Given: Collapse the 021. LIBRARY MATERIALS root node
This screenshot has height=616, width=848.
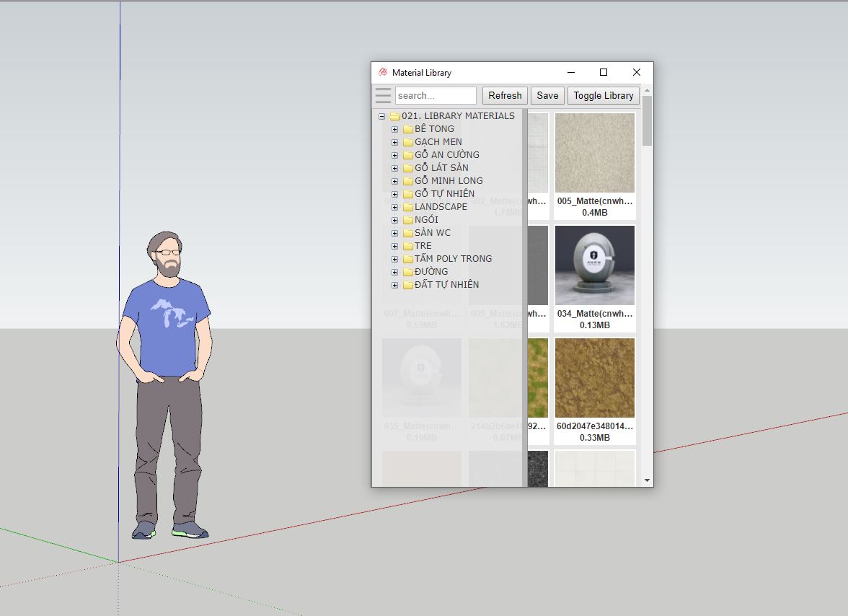Looking at the screenshot, I should 381,115.
